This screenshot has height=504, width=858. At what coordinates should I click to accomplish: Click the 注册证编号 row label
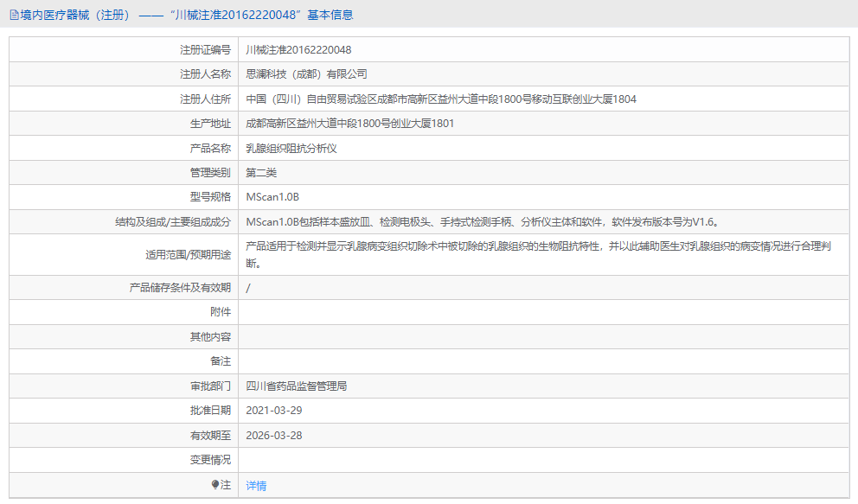204,49
